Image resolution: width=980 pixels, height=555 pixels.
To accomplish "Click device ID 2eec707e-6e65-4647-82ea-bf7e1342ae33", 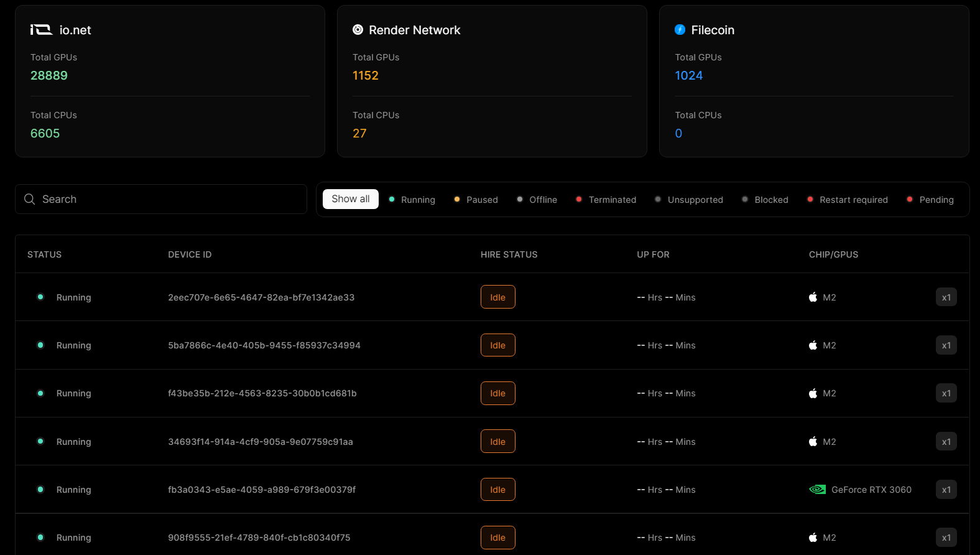I will (261, 297).
